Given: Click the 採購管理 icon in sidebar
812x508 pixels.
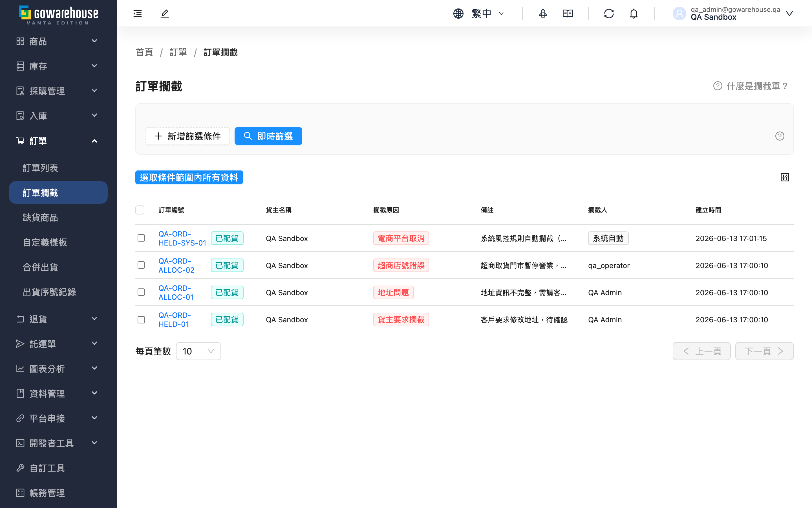Looking at the screenshot, I should [x=20, y=91].
